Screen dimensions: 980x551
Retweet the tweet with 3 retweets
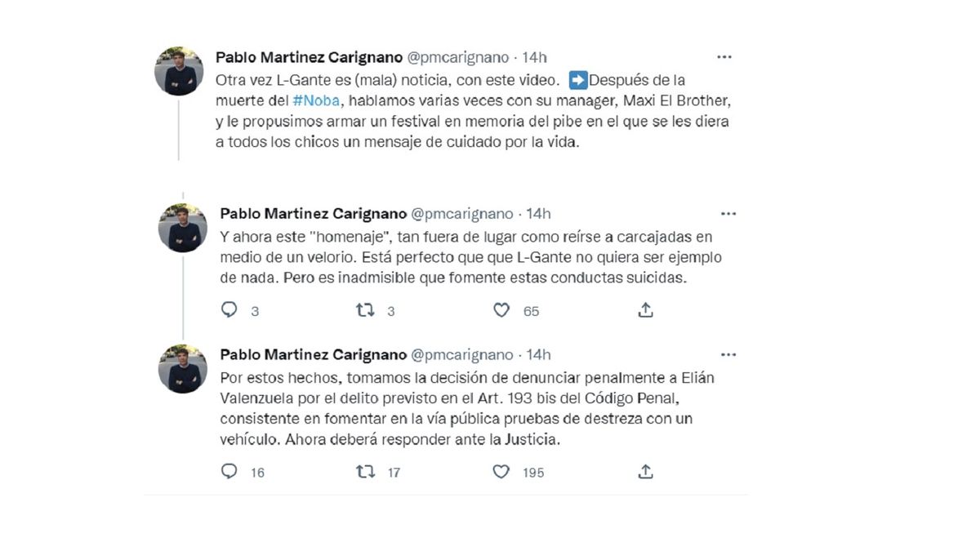(x=365, y=310)
